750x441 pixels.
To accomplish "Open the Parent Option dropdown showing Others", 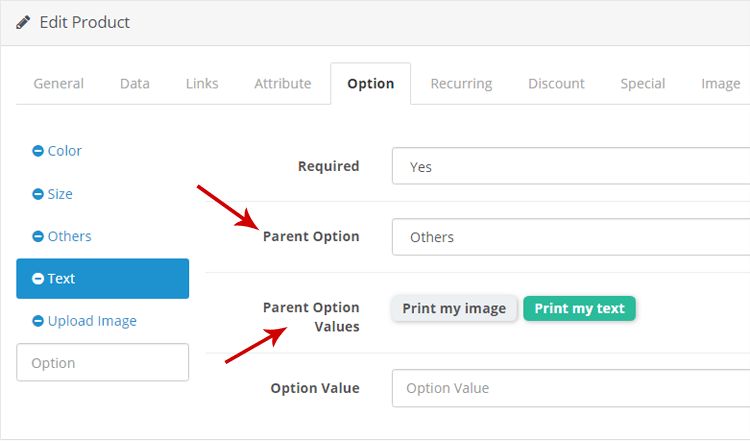I will (x=571, y=237).
